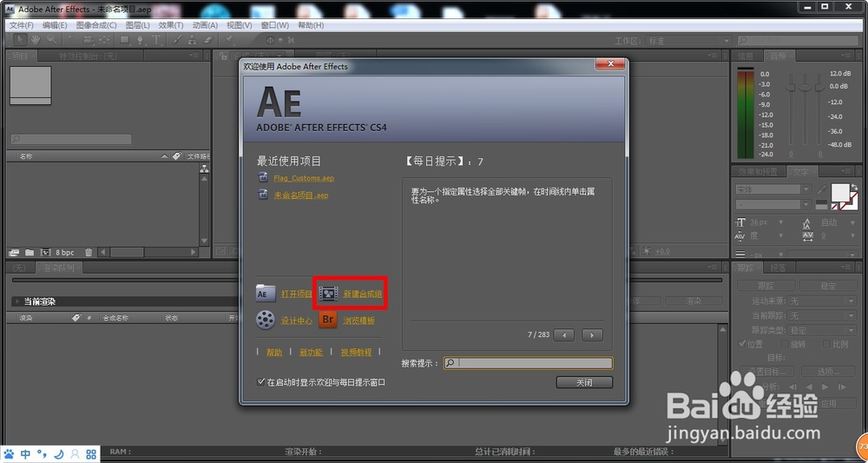Switch to the 效果和预置 tab
The height and width of the screenshot is (463, 868).
pos(757,172)
